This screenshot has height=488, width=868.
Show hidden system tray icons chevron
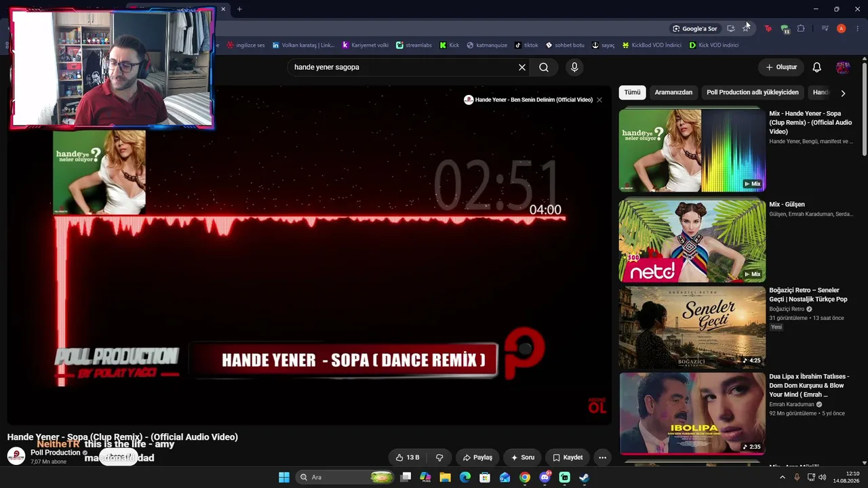click(x=782, y=477)
